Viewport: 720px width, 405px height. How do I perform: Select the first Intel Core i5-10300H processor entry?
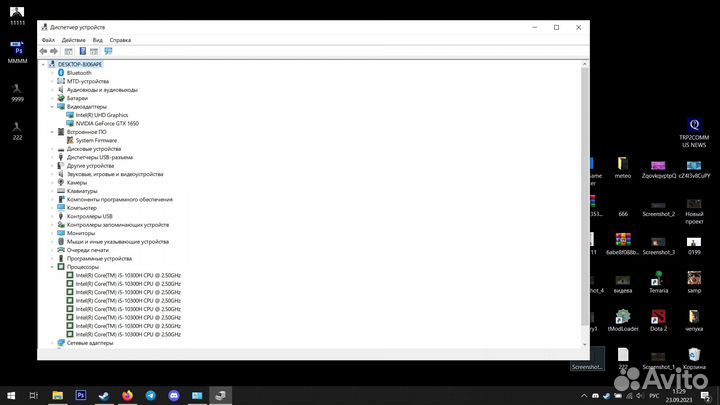pos(128,276)
